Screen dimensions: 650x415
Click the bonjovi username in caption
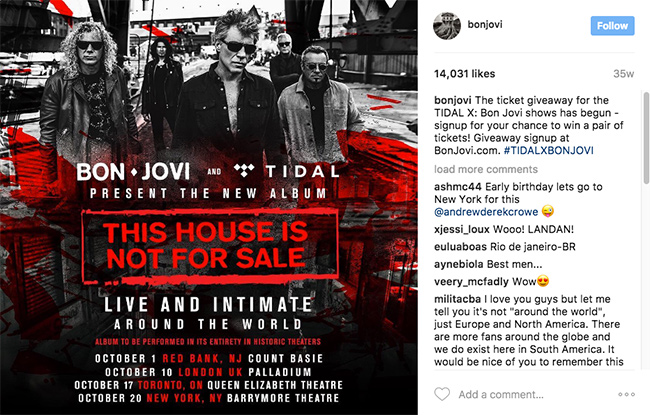(x=453, y=100)
